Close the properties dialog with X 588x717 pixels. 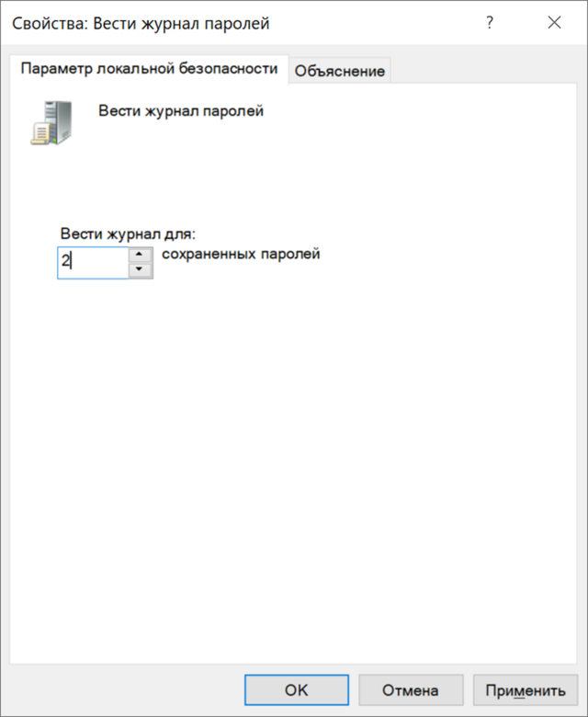pyautogui.click(x=554, y=23)
